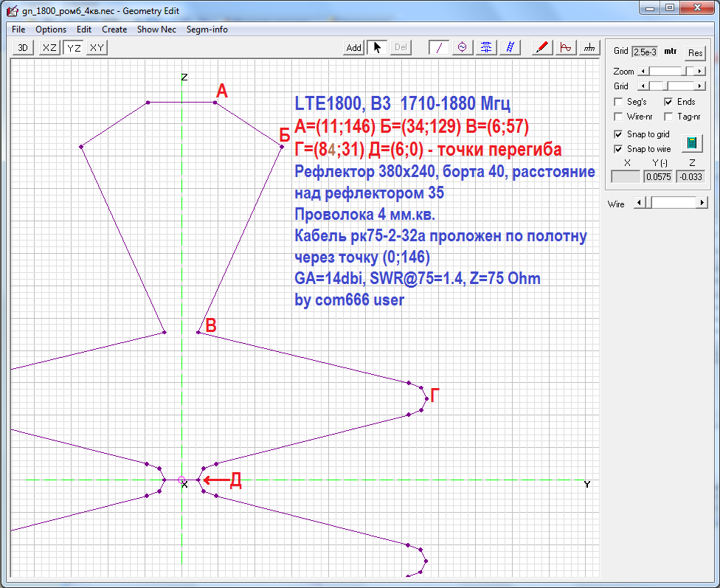Open the Show Nec menu
720x588 pixels.
point(156,30)
